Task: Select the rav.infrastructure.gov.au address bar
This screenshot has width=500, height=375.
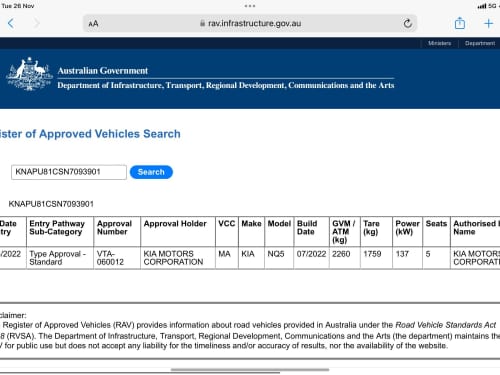Action: [250, 23]
